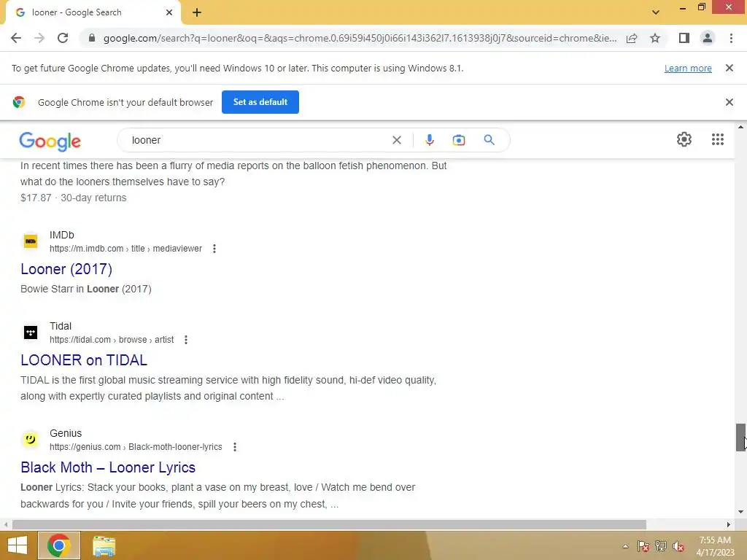Search by image with the camera icon
The width and height of the screenshot is (747, 560).
[458, 140]
